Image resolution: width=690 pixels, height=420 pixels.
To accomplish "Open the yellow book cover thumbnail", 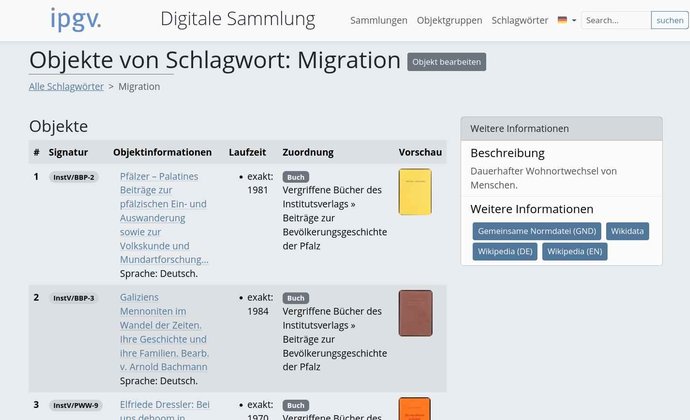I will pyautogui.click(x=415, y=191).
